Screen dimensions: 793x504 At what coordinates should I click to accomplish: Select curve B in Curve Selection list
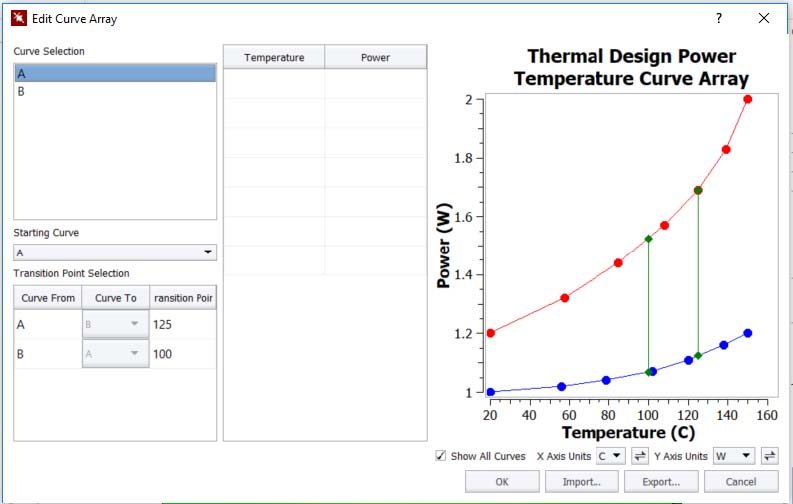click(115, 91)
